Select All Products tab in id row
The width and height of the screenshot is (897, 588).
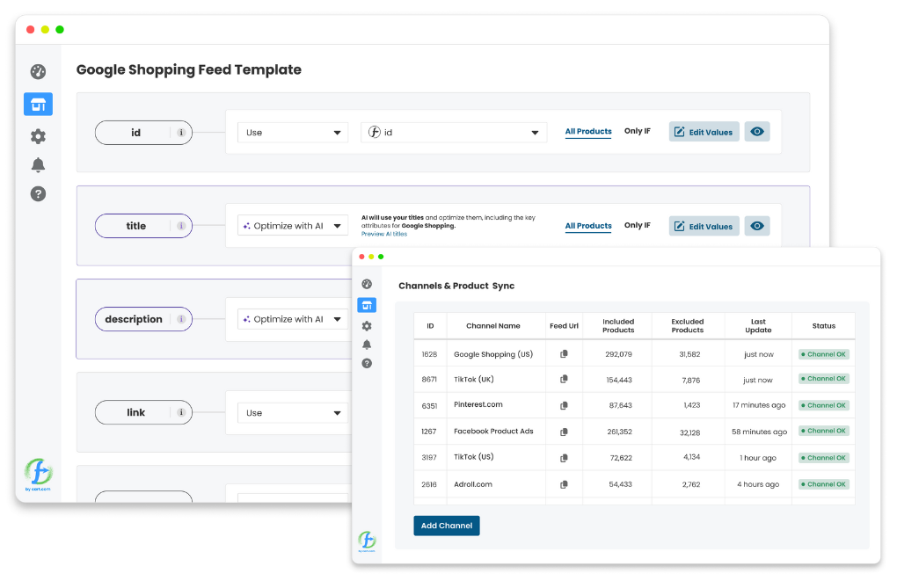pos(588,132)
